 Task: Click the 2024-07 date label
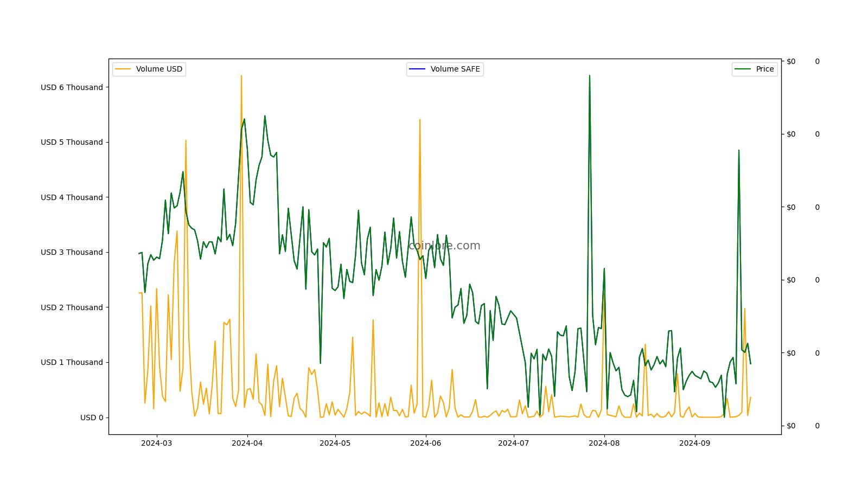tap(514, 443)
